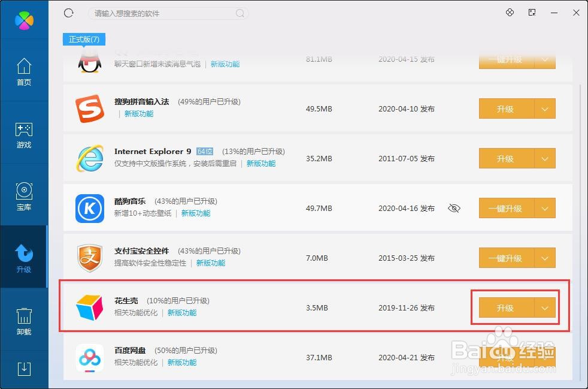Image resolution: width=588 pixels, height=389 pixels.
Task: Click the 37.1MB size value
Action: coord(319,357)
